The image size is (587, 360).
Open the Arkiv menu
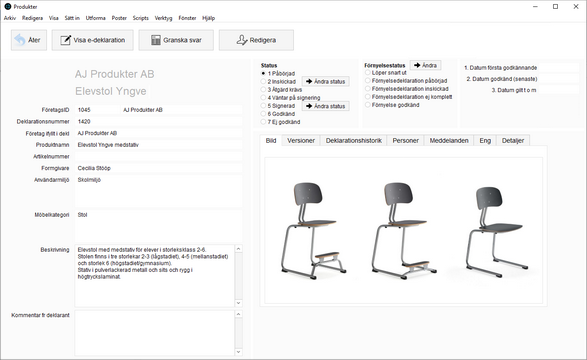click(x=10, y=18)
